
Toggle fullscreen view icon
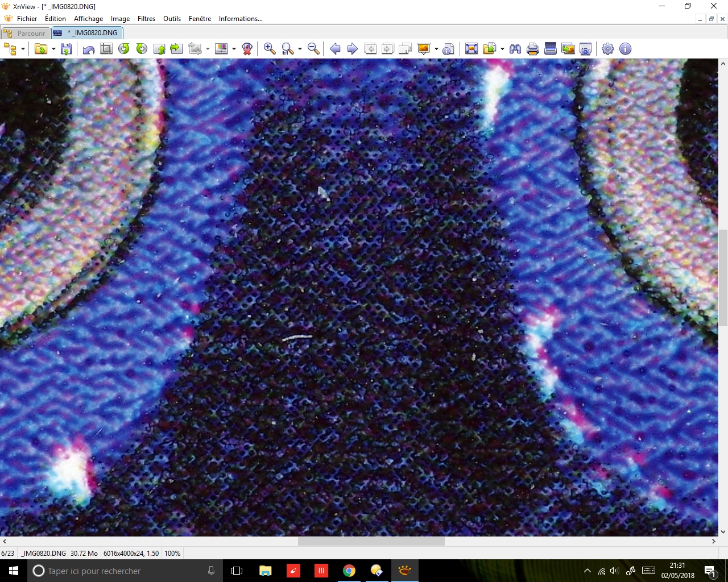tap(471, 49)
